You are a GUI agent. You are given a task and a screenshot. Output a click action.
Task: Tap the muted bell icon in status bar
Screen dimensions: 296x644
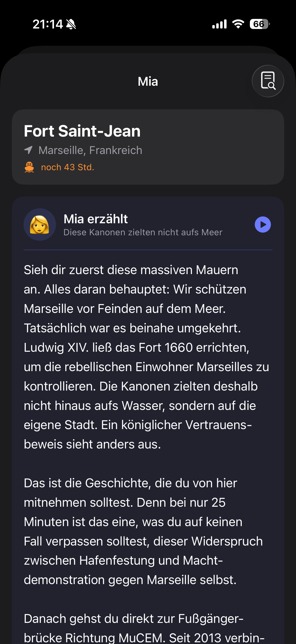(x=71, y=24)
